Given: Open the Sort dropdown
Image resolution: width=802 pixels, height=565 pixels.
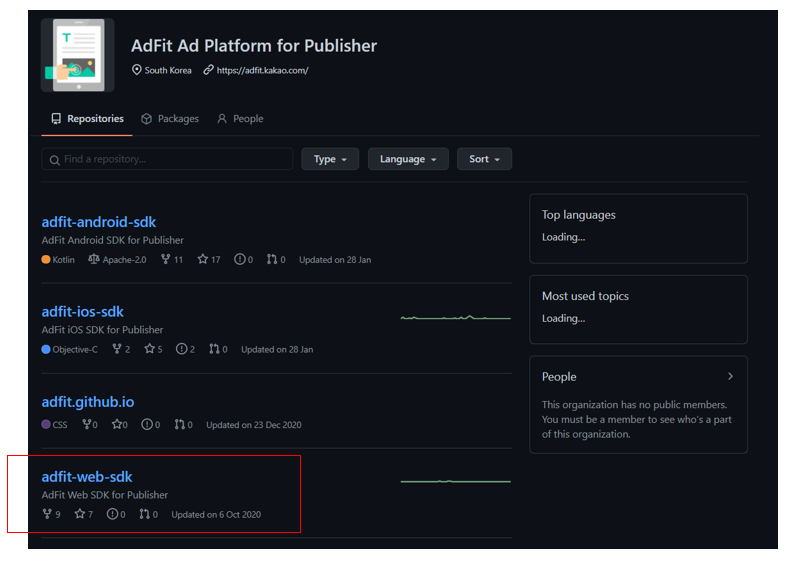Looking at the screenshot, I should [484, 159].
